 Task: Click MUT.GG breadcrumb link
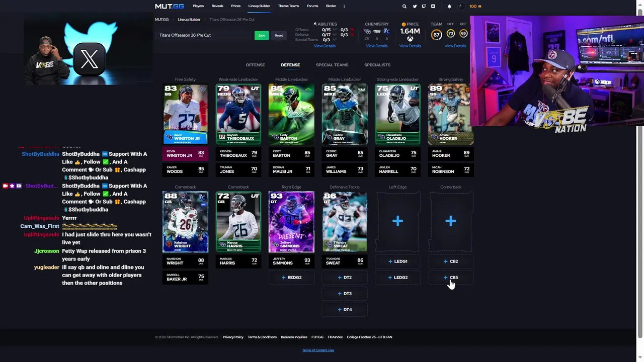162,20
